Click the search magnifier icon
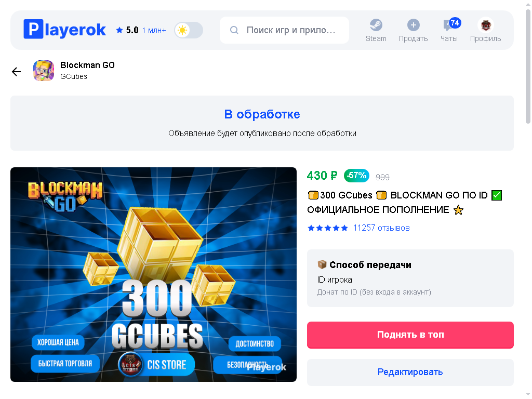Viewport: 532px width, 399px height. click(234, 30)
